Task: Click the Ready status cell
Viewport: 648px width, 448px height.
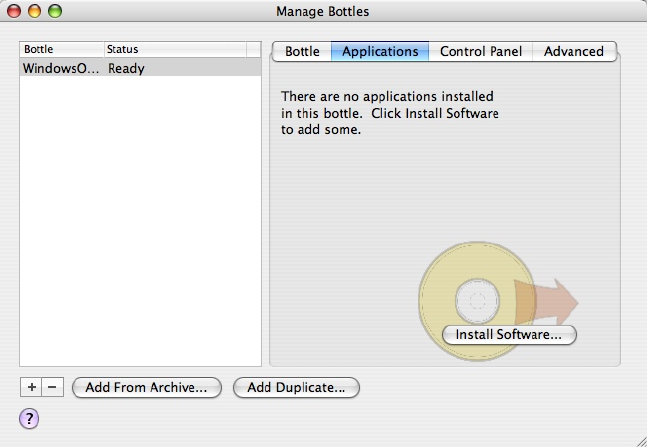Action: (127, 69)
